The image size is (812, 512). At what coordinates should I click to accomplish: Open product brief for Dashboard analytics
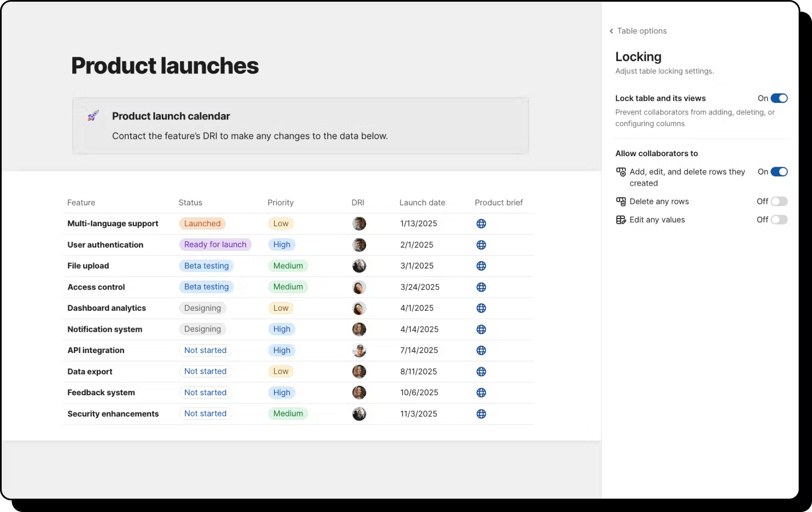(x=481, y=308)
